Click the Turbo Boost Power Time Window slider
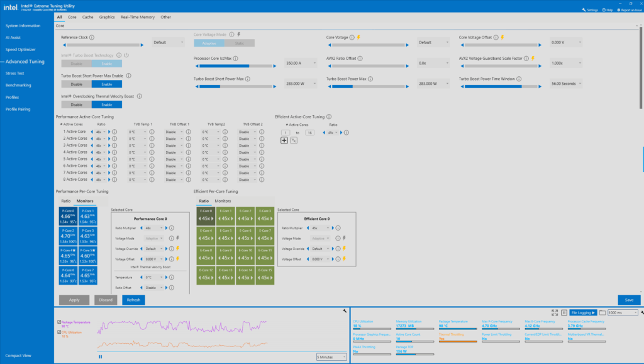Viewport: 644px width, 364px height. 501,86
